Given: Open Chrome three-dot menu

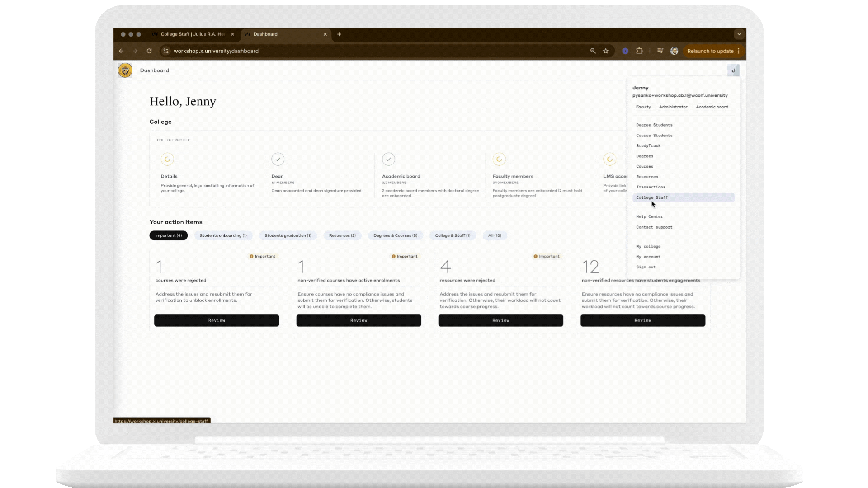Looking at the screenshot, I should (x=739, y=51).
